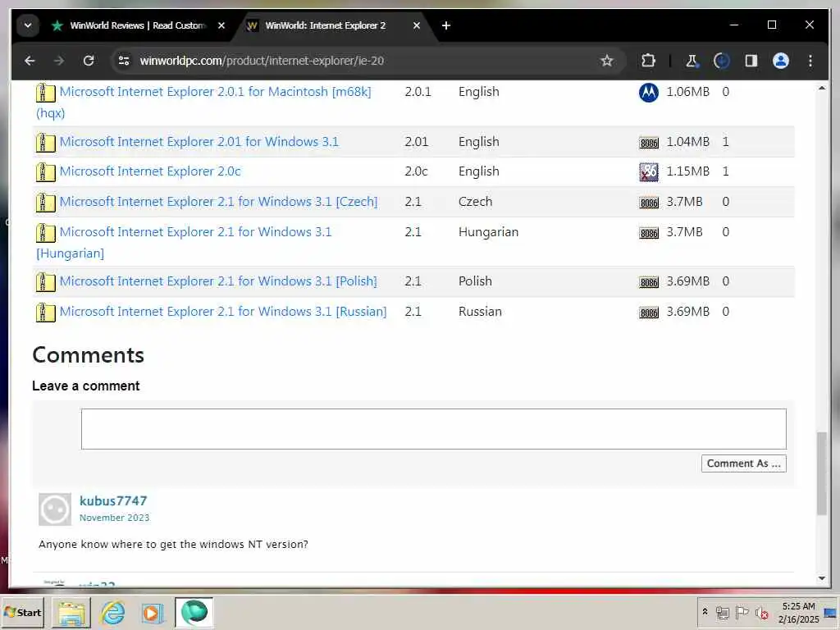Viewport: 840px width, 630px height.
Task: Click x86 architecture icon in 2.0c row
Action: coord(649,172)
